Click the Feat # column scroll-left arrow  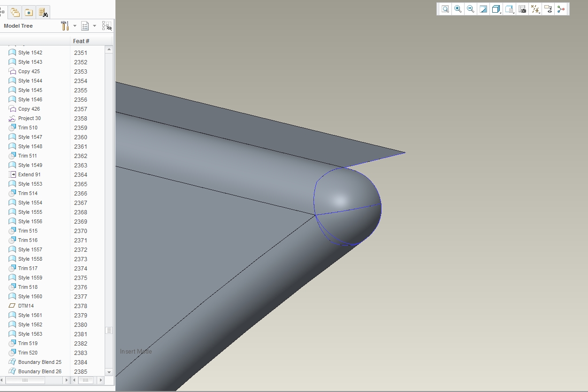[x=74, y=380]
